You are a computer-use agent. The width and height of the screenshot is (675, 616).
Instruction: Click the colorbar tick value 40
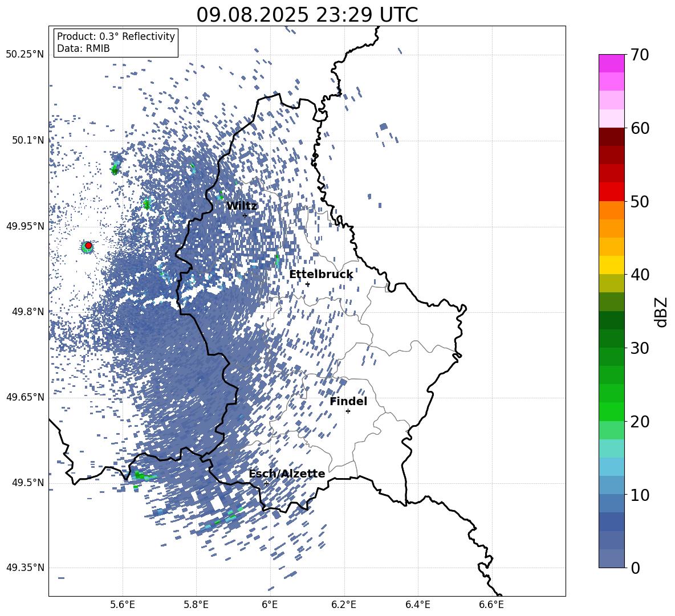[640, 275]
